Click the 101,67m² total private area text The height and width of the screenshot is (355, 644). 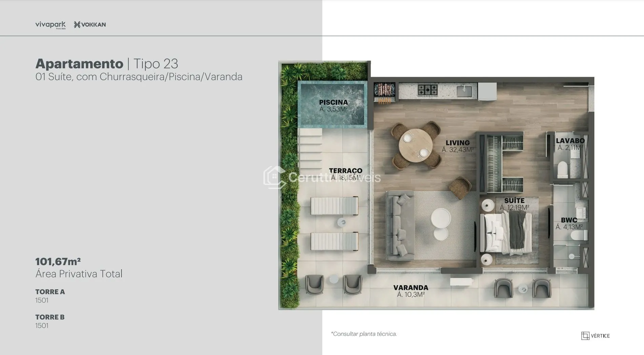[58, 262]
